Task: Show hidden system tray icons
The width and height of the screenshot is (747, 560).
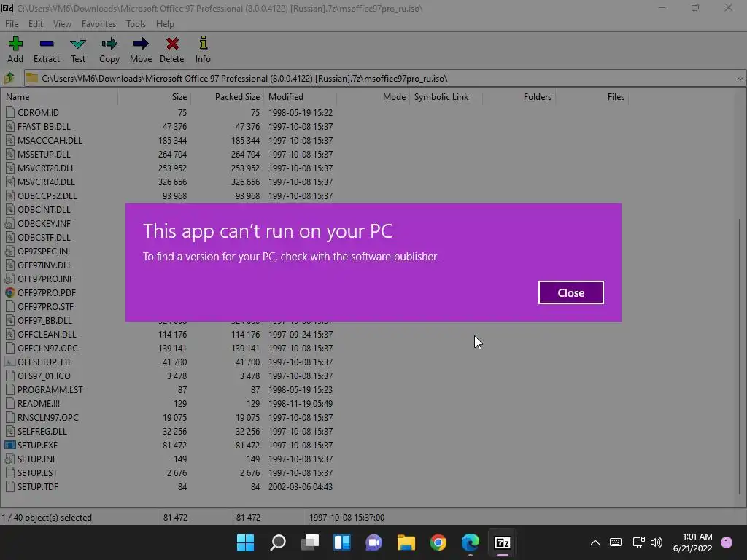Action: coord(595,542)
